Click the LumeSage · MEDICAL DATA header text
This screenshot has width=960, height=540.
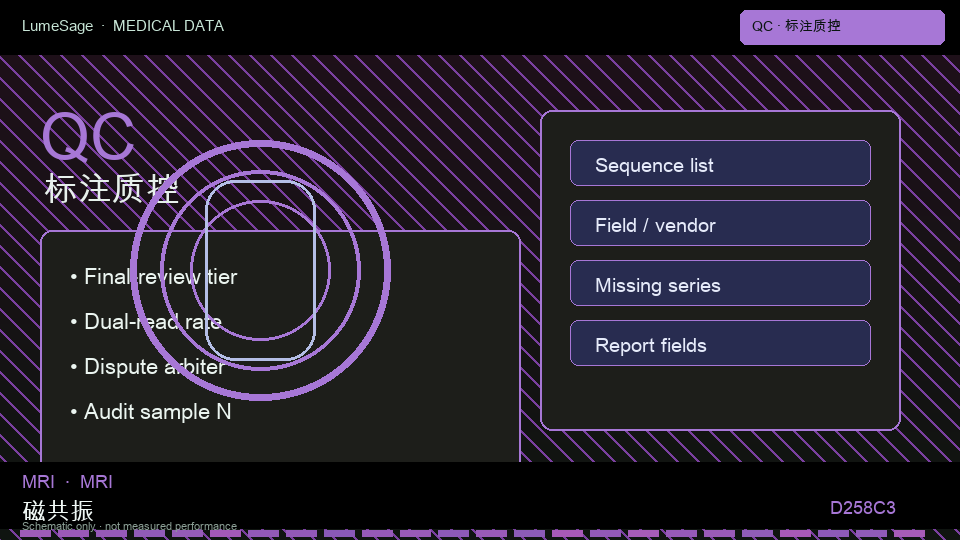(x=123, y=26)
